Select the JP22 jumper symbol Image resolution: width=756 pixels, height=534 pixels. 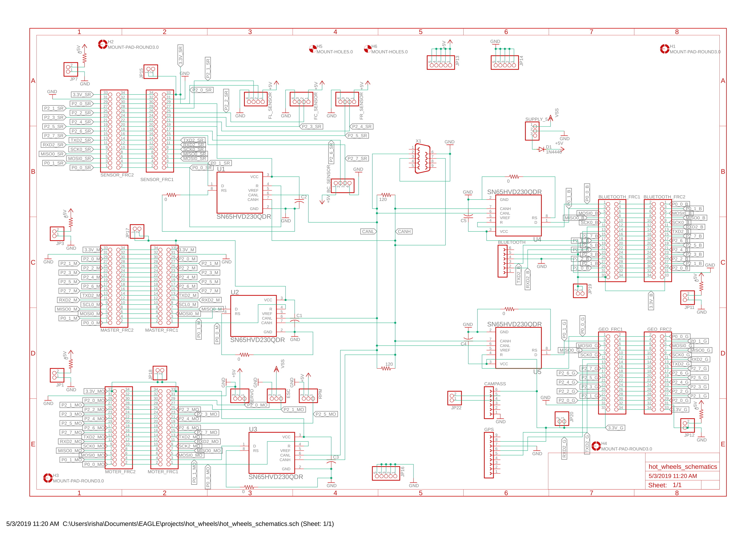[x=455, y=398]
